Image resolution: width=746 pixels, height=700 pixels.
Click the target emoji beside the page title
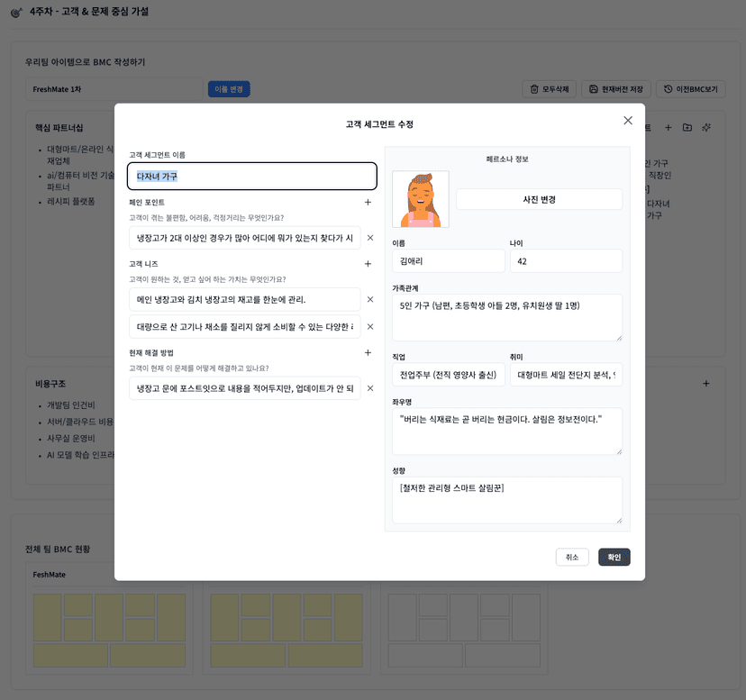[x=15, y=12]
